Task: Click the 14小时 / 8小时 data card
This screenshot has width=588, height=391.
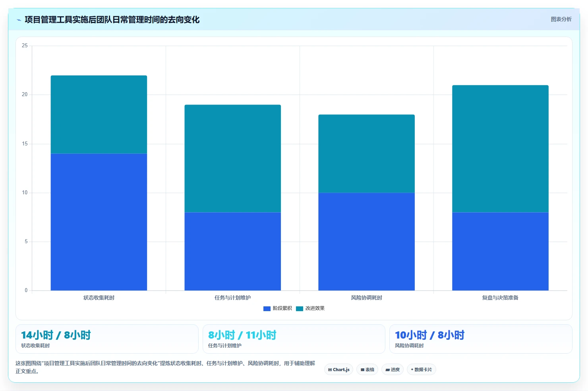Action: tap(107, 339)
